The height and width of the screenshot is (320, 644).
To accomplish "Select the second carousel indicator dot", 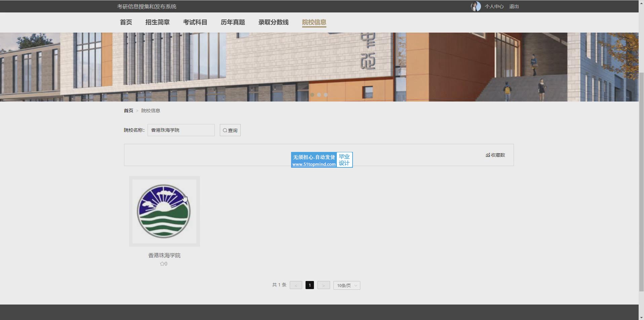I will point(319,95).
